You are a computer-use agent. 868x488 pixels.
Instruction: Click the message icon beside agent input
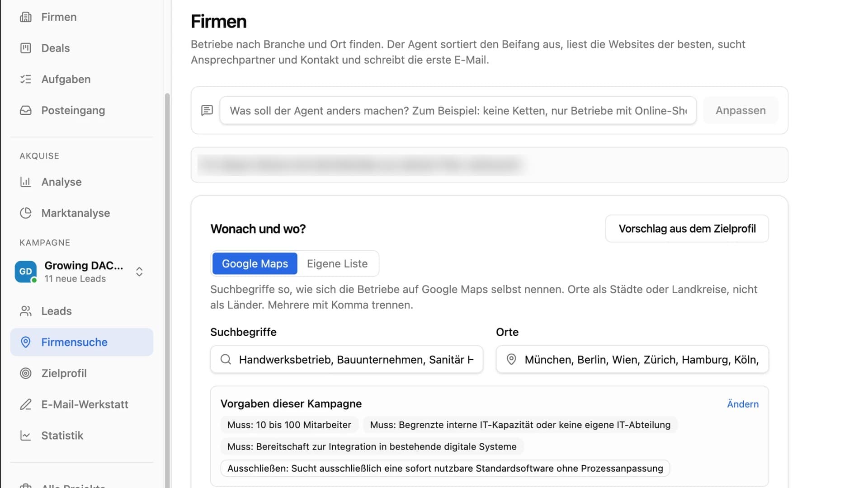point(207,111)
